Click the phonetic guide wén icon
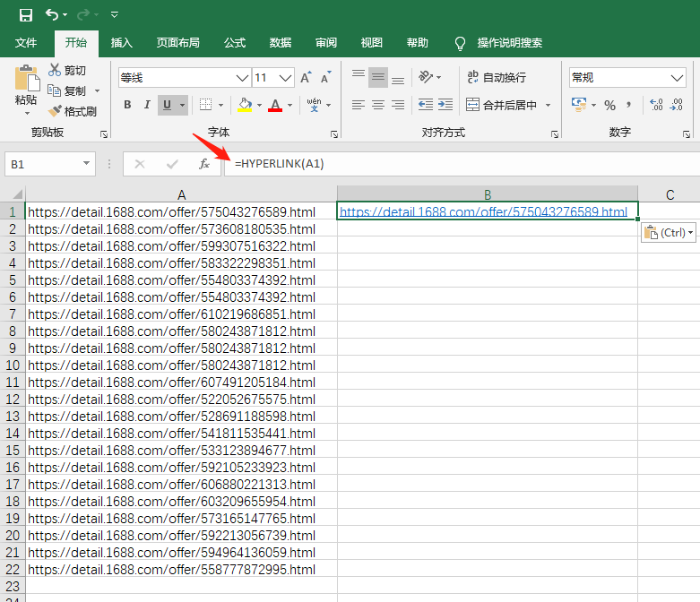 point(315,105)
